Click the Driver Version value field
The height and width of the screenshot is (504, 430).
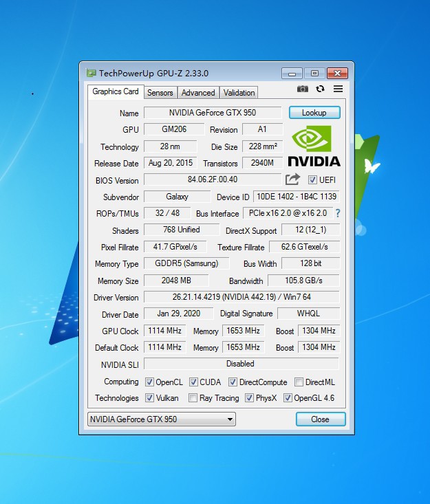(x=241, y=297)
